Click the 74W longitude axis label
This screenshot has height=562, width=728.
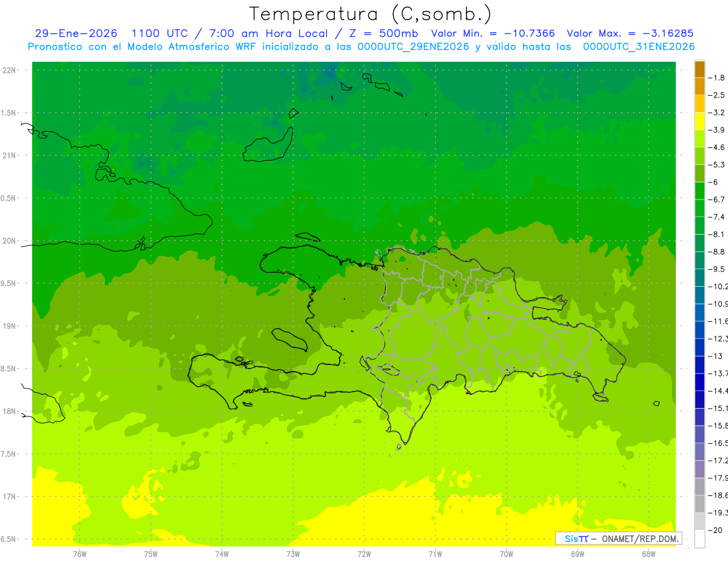(x=222, y=554)
